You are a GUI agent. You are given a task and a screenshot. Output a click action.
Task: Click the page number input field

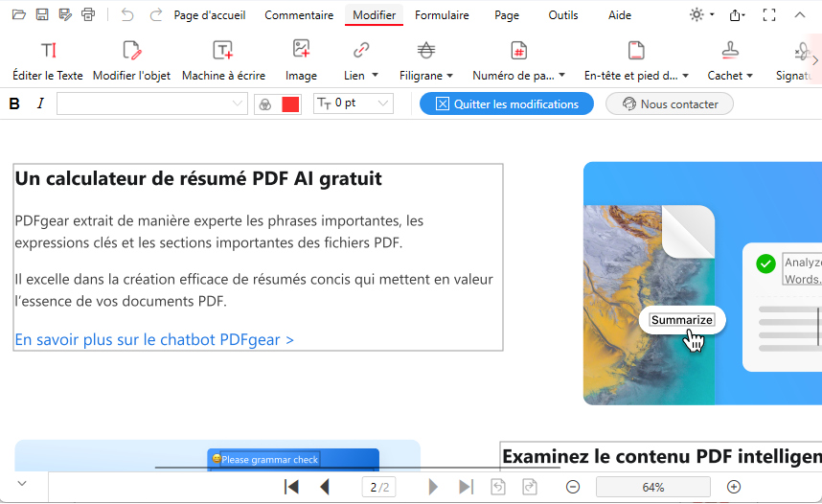point(379,487)
